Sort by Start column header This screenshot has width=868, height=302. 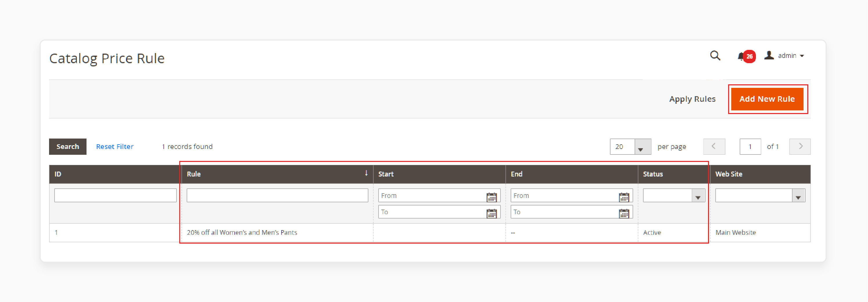click(440, 174)
